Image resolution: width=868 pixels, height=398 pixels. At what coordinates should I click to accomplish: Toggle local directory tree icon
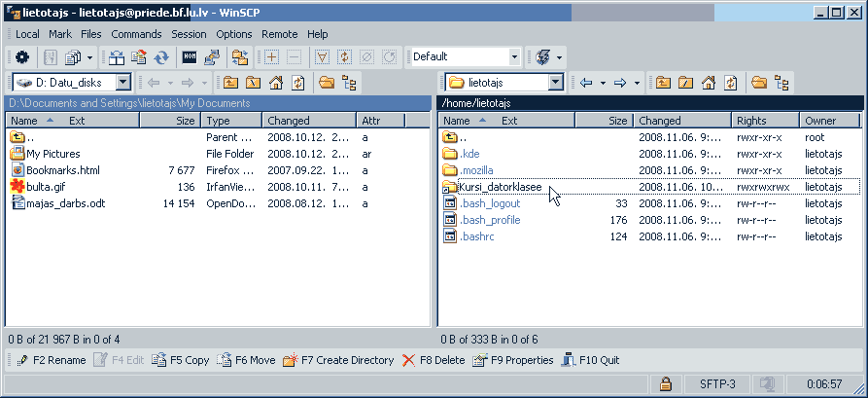click(349, 83)
